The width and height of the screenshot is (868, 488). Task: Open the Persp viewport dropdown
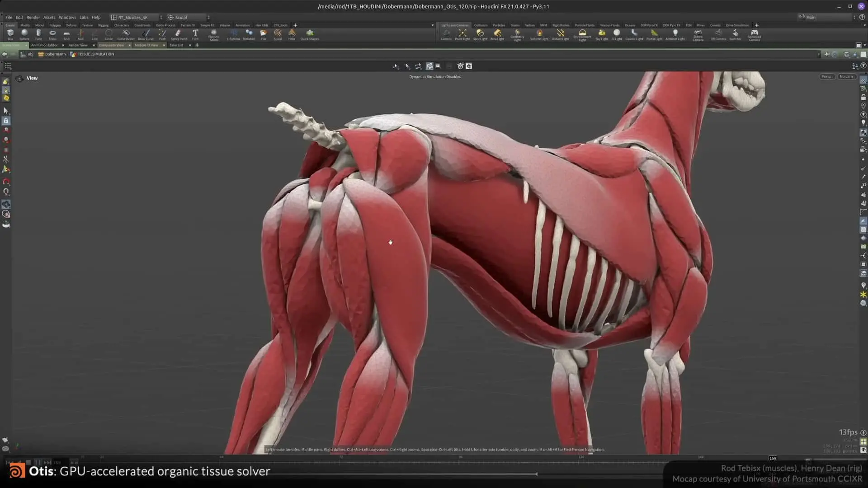click(x=827, y=77)
